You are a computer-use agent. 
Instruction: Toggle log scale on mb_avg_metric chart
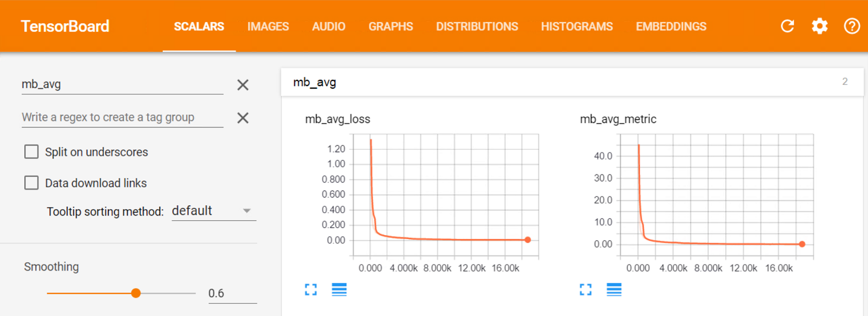[x=614, y=289]
